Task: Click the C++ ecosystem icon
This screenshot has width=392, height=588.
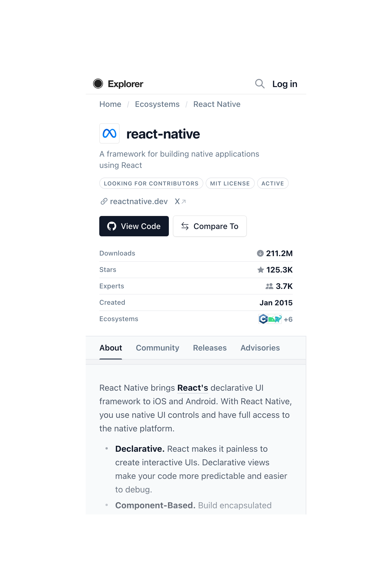Action: pyautogui.click(x=263, y=319)
